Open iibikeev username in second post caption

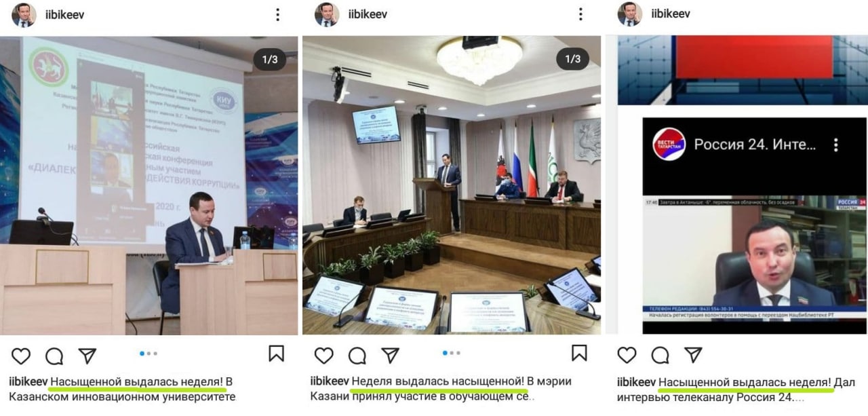(329, 381)
